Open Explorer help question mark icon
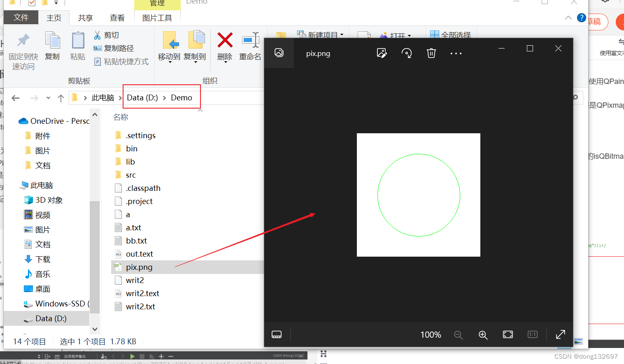This screenshot has width=624, height=364. [x=581, y=18]
